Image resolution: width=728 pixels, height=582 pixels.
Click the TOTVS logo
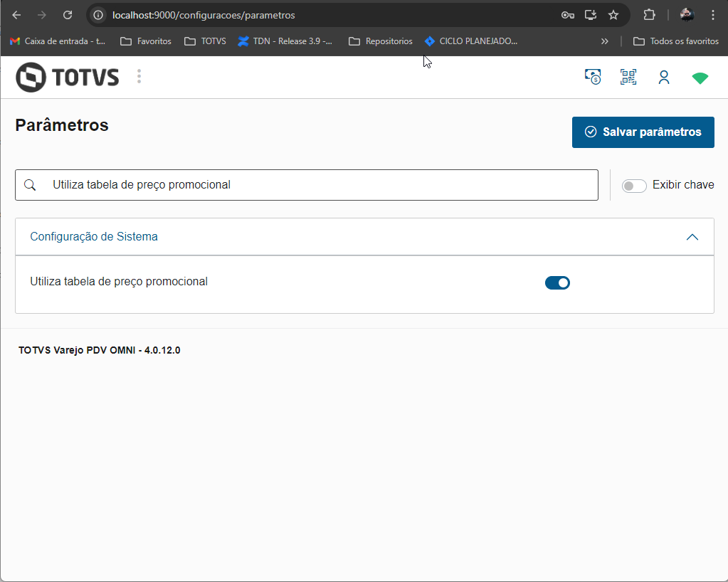pyautogui.click(x=68, y=77)
